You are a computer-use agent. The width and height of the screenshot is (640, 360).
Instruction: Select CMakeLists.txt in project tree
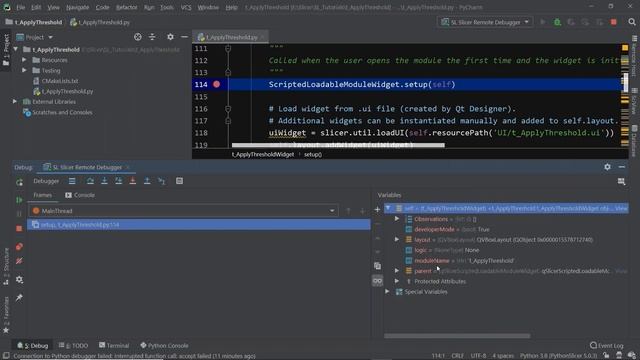pos(60,81)
